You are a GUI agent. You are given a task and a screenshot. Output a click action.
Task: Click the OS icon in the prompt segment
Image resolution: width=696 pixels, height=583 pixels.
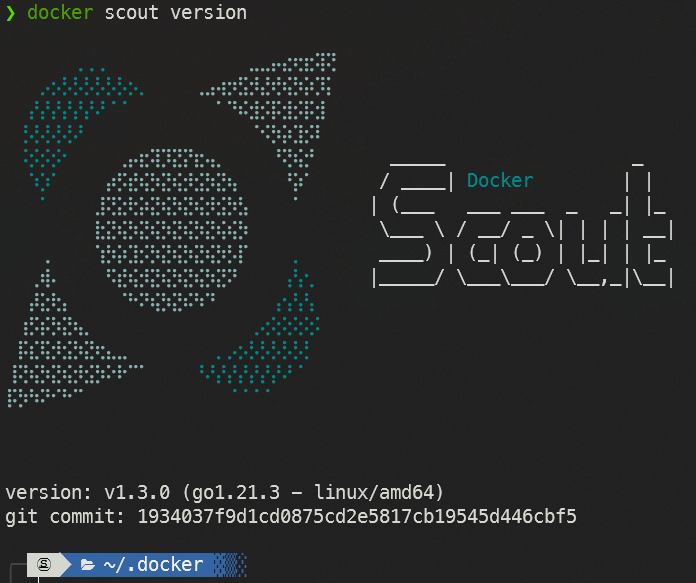44,564
